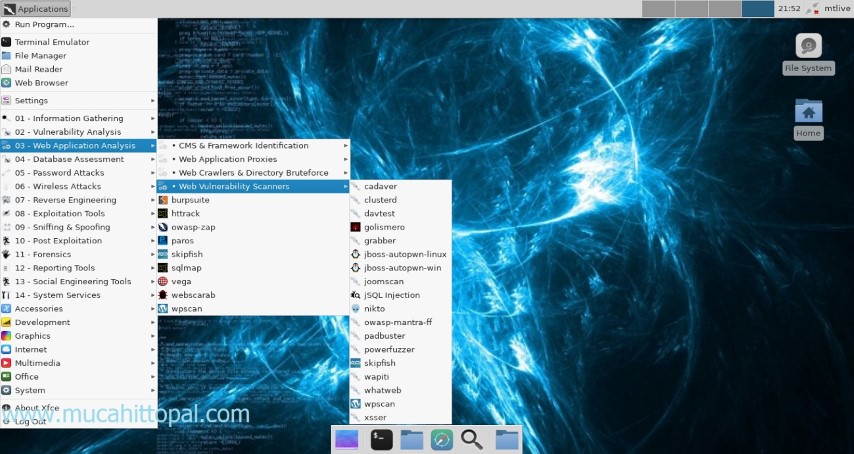
Task: Launch jboss-autopwn-win penguin icon
Action: click(x=355, y=268)
